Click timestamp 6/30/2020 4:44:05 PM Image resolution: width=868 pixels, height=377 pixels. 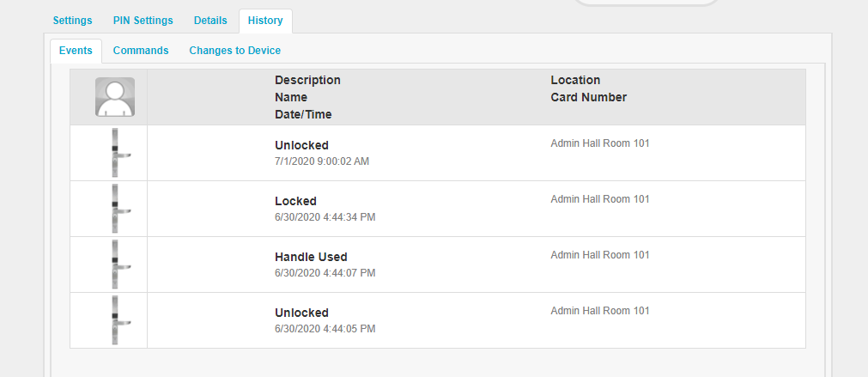point(325,330)
